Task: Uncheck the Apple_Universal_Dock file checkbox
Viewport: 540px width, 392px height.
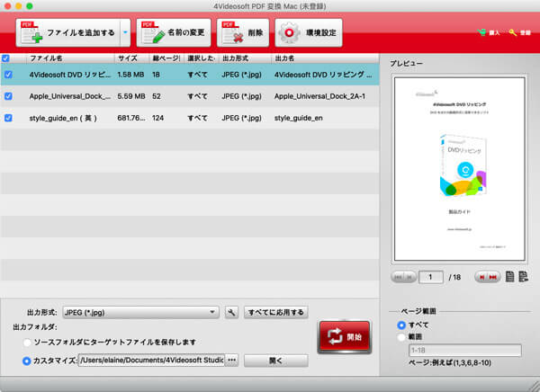Action: (x=8, y=96)
